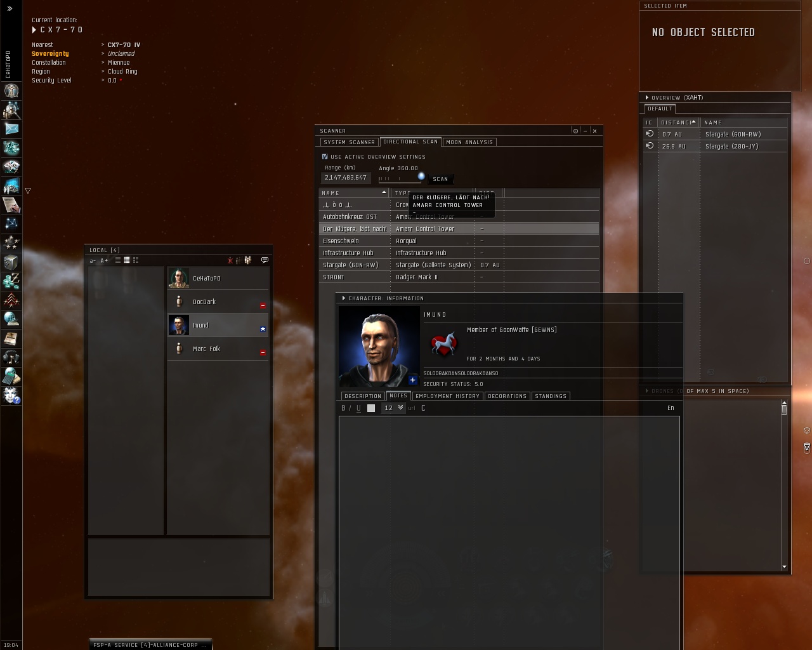Open the assets cube icon
812x650 pixels.
(11, 262)
